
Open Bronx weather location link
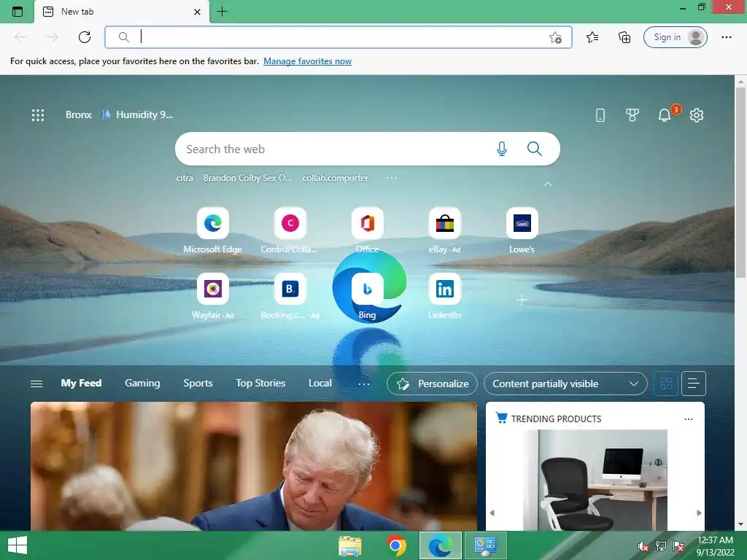[x=79, y=114]
